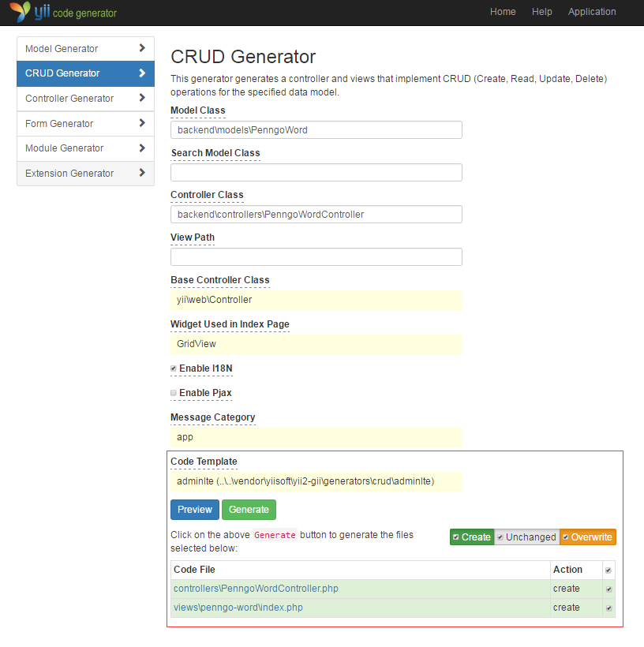Open Help in the top navigation
Image resolution: width=644 pixels, height=647 pixels.
541,12
